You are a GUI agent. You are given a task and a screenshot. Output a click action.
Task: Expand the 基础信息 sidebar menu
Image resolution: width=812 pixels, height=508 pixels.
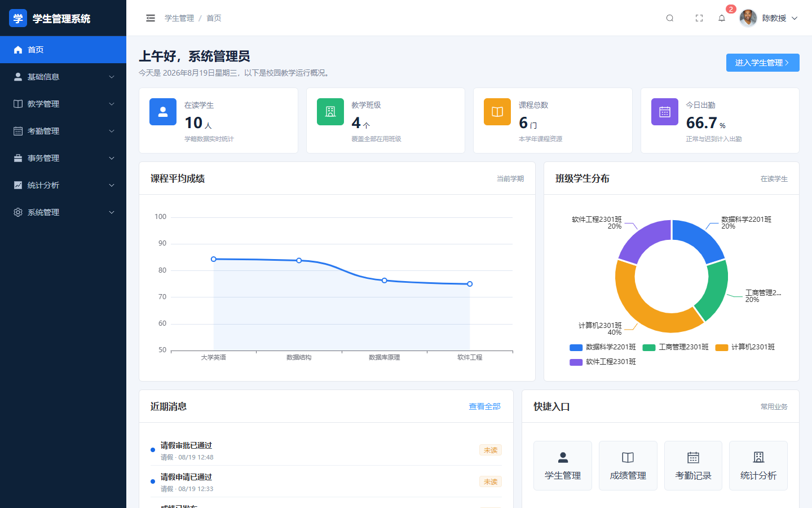[63, 77]
